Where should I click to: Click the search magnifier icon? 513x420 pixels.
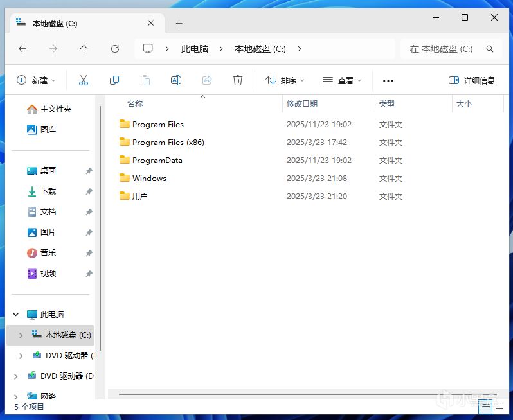coord(489,49)
